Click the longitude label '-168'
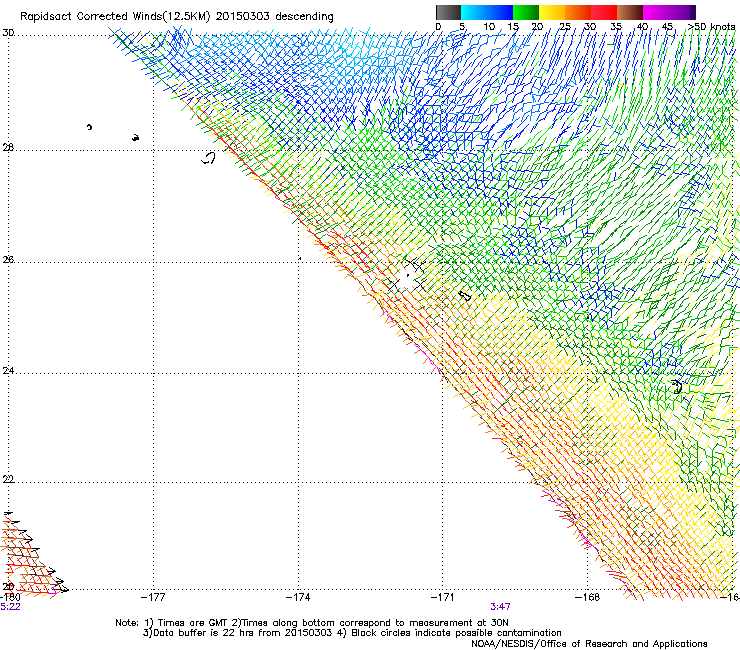The image size is (740, 650). pyautogui.click(x=588, y=597)
